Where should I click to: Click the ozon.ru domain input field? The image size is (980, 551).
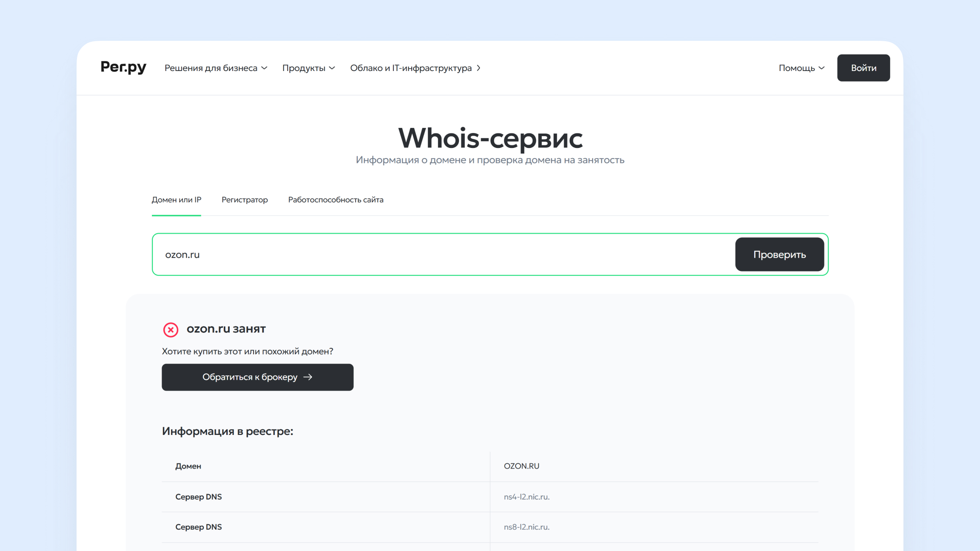(442, 254)
